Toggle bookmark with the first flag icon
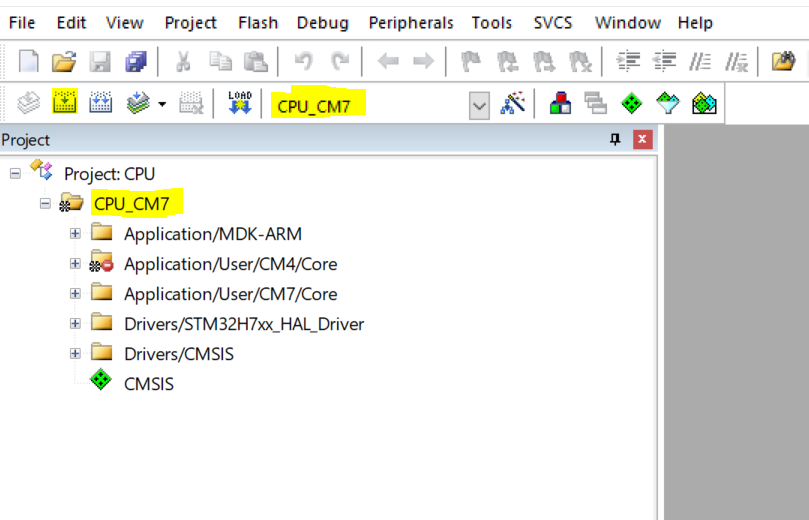Screen dimensions: 809x520 (471, 61)
